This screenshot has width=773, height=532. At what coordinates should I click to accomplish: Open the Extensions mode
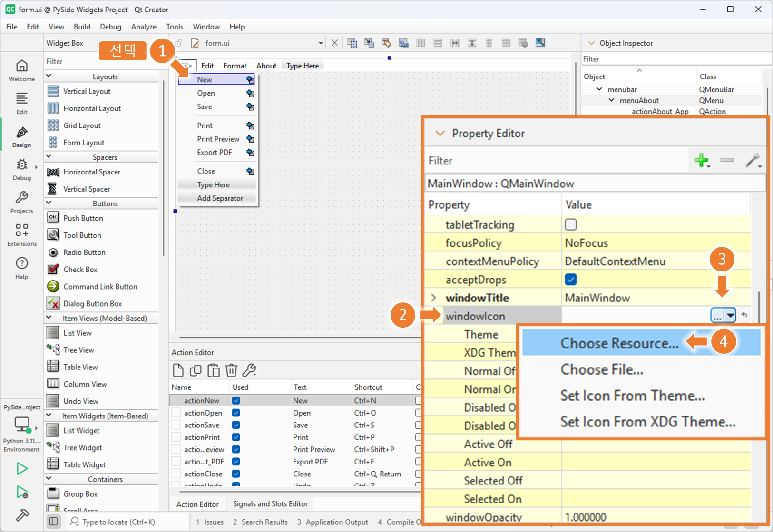pos(21,235)
